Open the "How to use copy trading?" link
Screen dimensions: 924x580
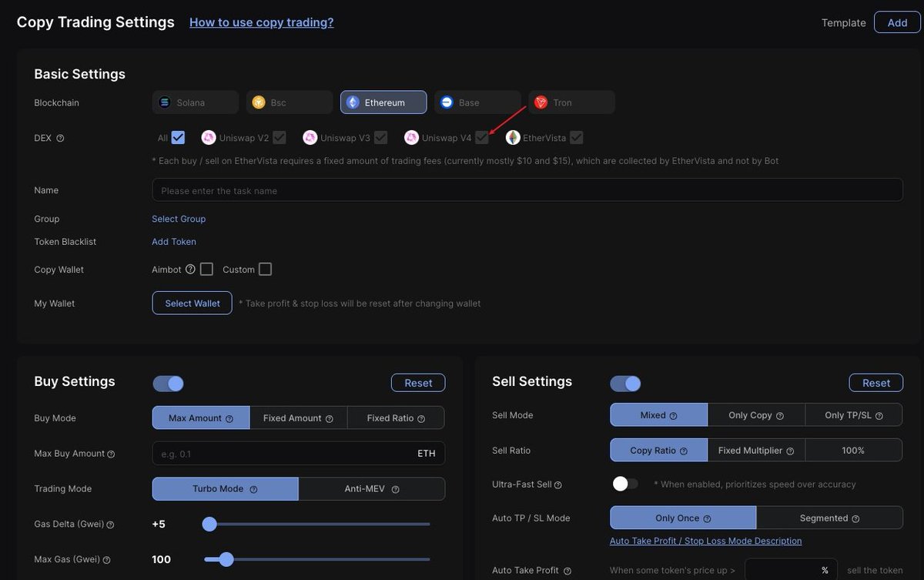click(262, 22)
